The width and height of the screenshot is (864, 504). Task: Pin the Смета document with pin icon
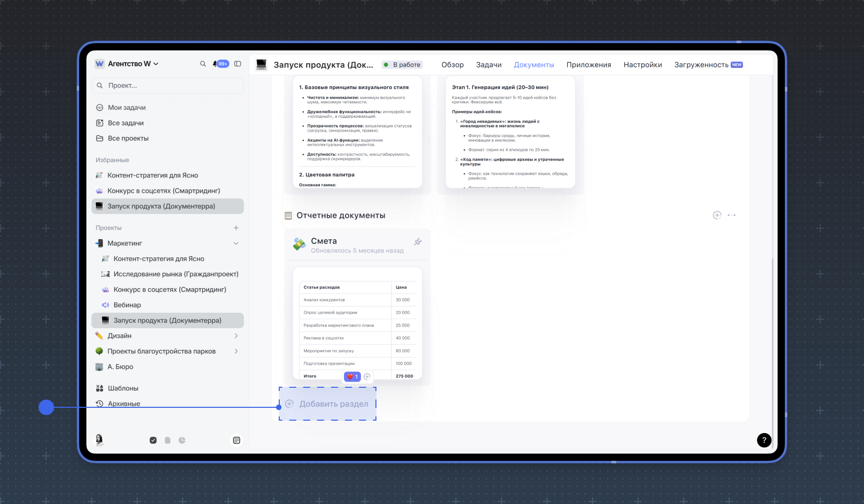(x=418, y=242)
